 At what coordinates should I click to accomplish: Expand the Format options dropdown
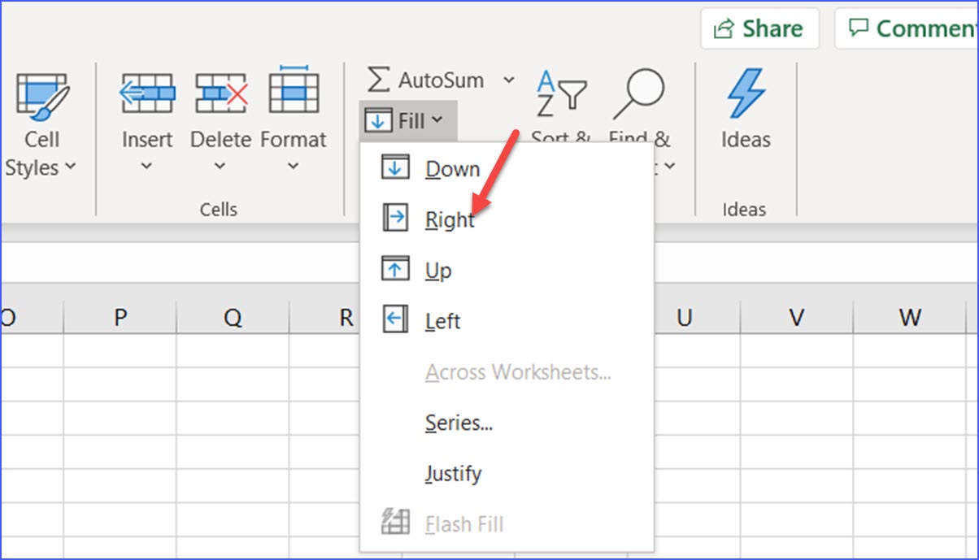coord(292,167)
